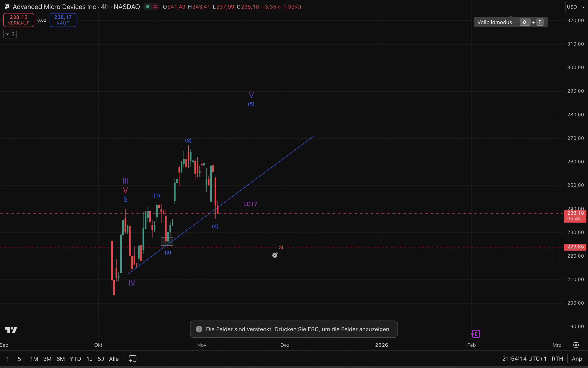Toggle RTH regular trading hours session
The width and height of the screenshot is (588, 368).
[x=557, y=359]
